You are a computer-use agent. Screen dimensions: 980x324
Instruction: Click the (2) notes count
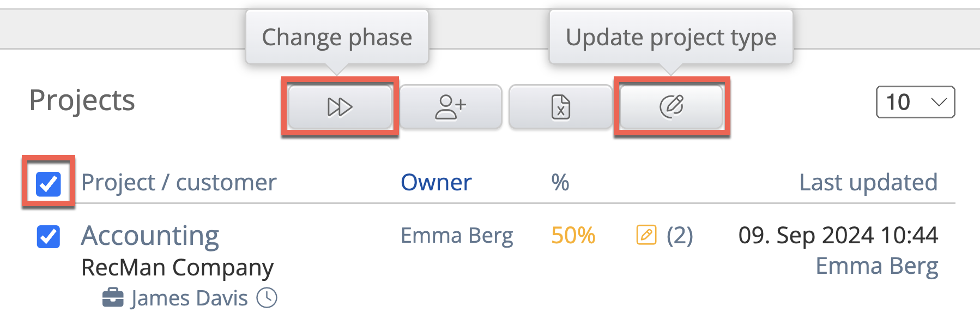pos(680,236)
